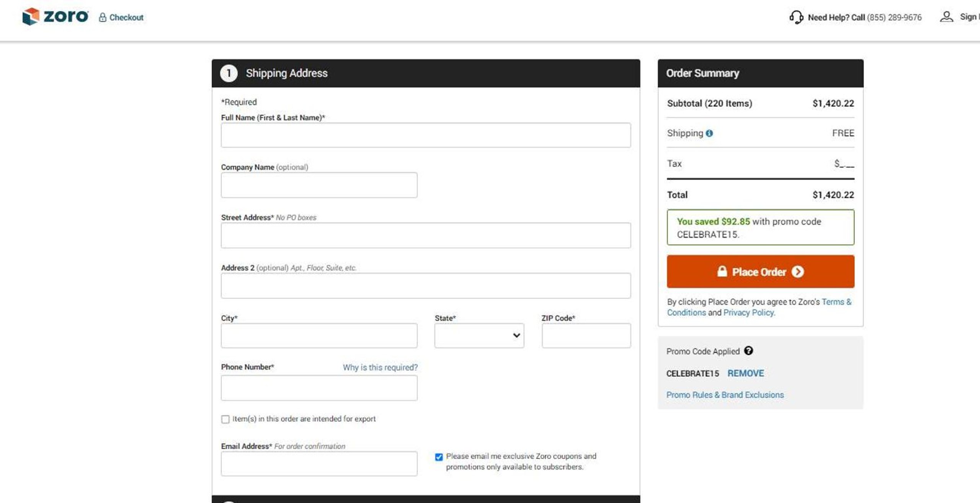Remove the CELEBRATE15 promo code

coord(745,373)
